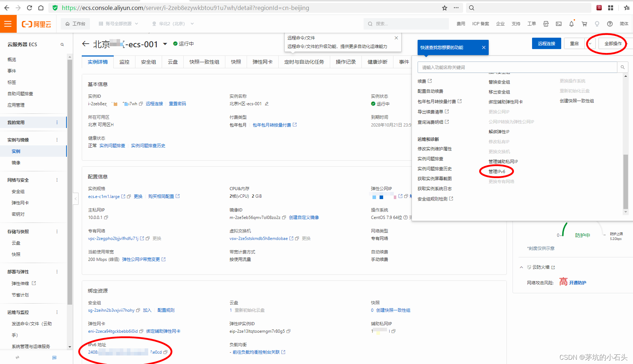
Task: Open the 账号全部资源 resource dropdown
Action: (119, 24)
